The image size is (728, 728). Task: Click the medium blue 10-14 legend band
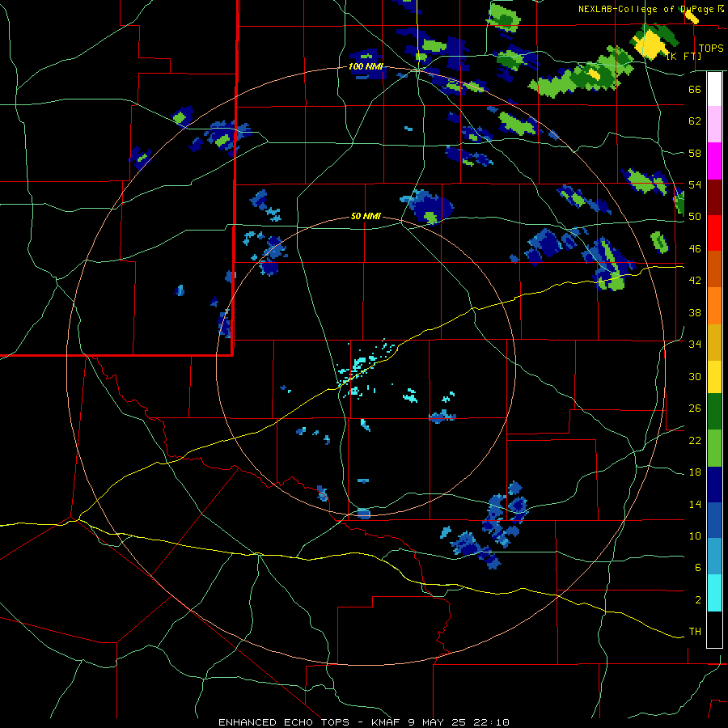[x=714, y=520]
